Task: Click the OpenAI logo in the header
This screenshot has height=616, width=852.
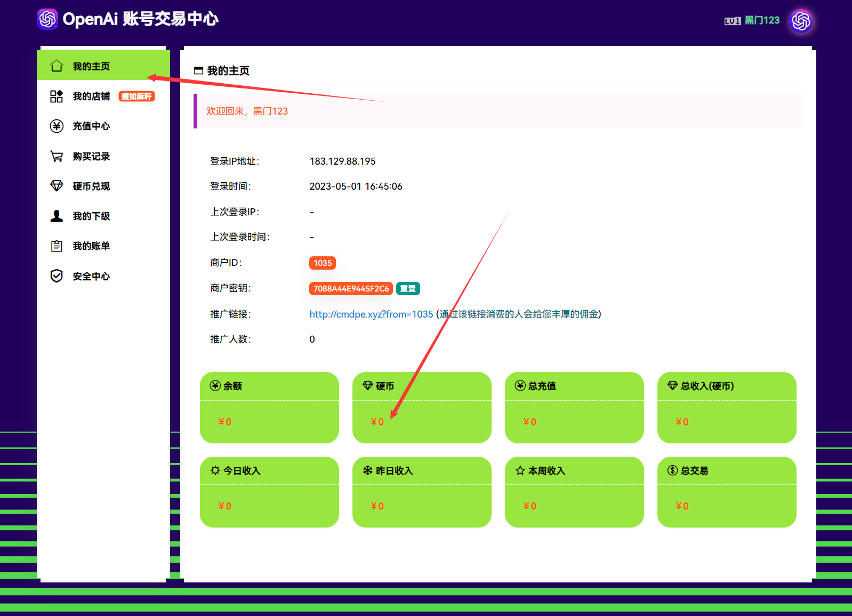Action: pos(47,19)
